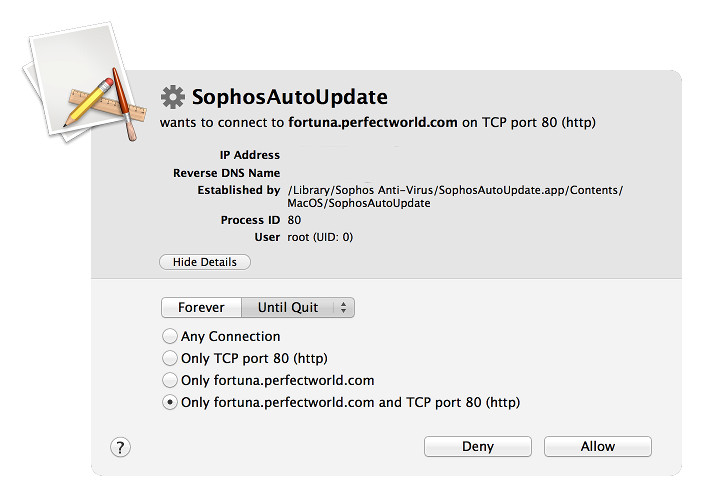Viewport: 702px width, 496px height.
Task: Choose Only fortuna.perfectworld.com radio option
Action: tap(170, 380)
